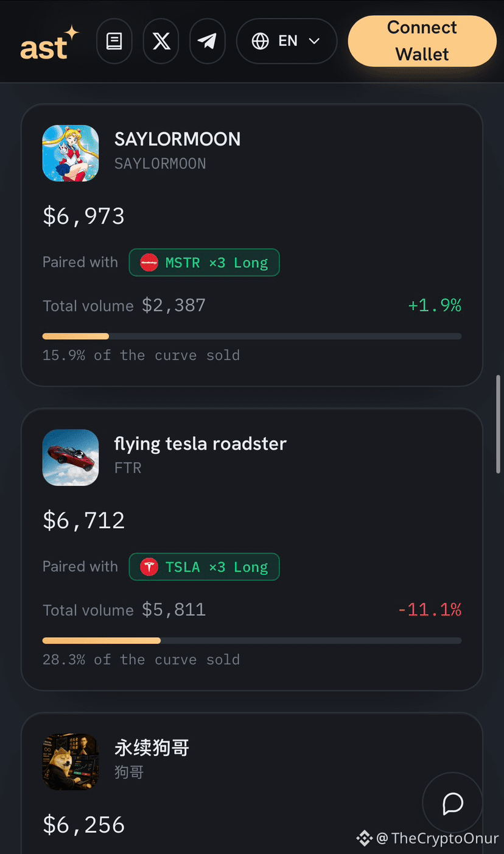Open the X social link icon

tap(161, 41)
